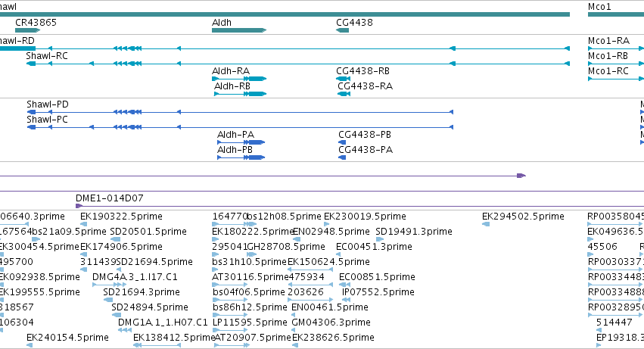Click the Aldh gene glyph bar
644x349 pixels.
tap(239, 30)
